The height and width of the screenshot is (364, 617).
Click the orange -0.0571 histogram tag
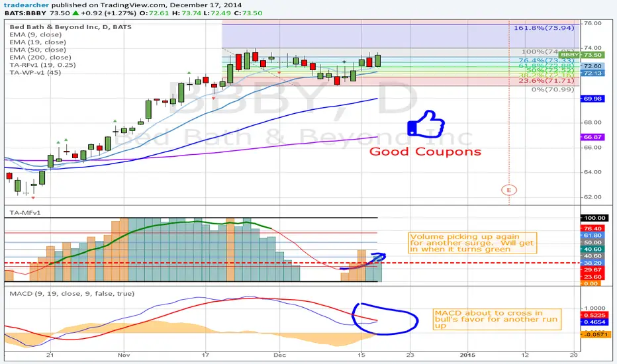pyautogui.click(x=596, y=334)
